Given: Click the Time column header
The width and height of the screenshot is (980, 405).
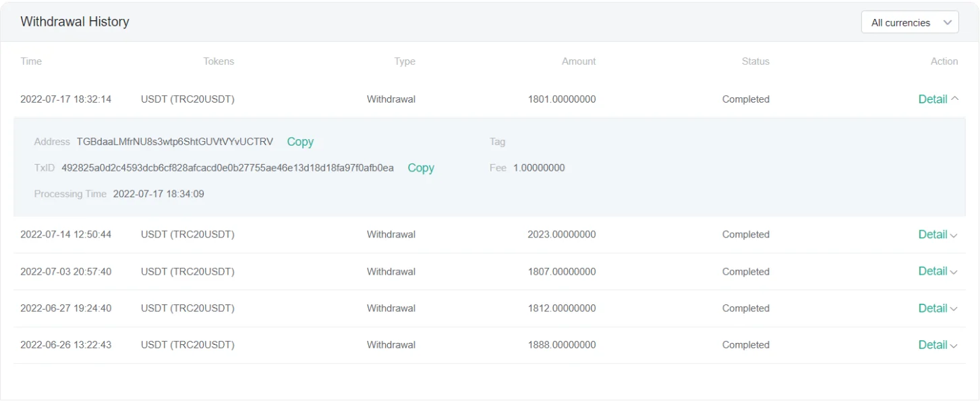Looking at the screenshot, I should pyautogui.click(x=31, y=61).
